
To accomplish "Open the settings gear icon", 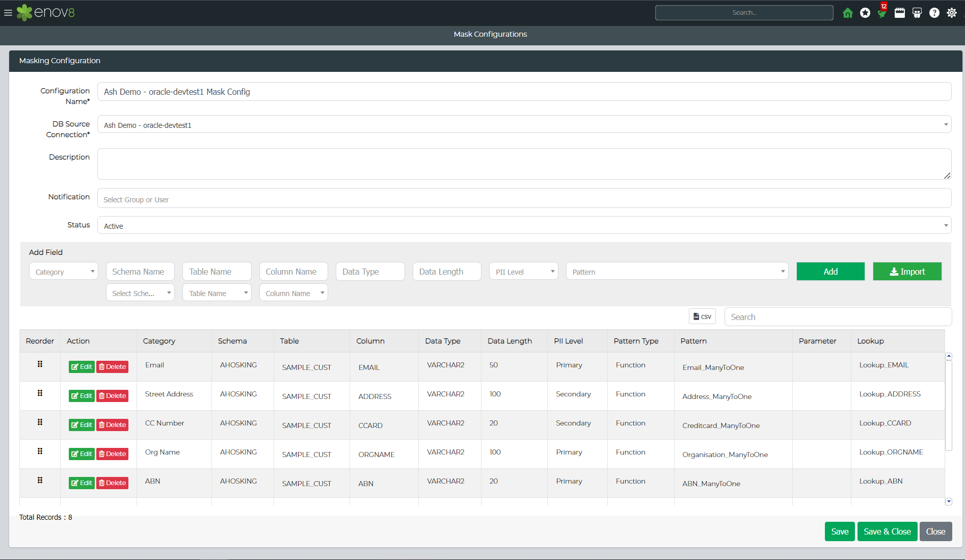I will coord(952,13).
